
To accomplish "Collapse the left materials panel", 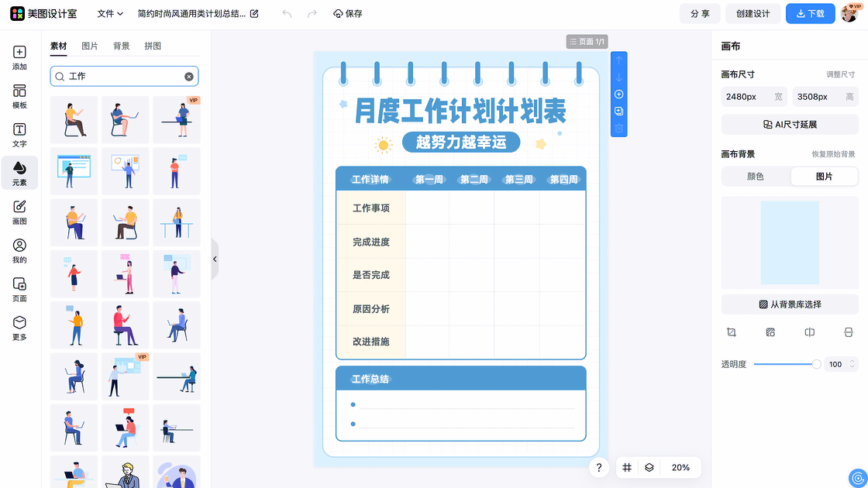I will coord(215,259).
